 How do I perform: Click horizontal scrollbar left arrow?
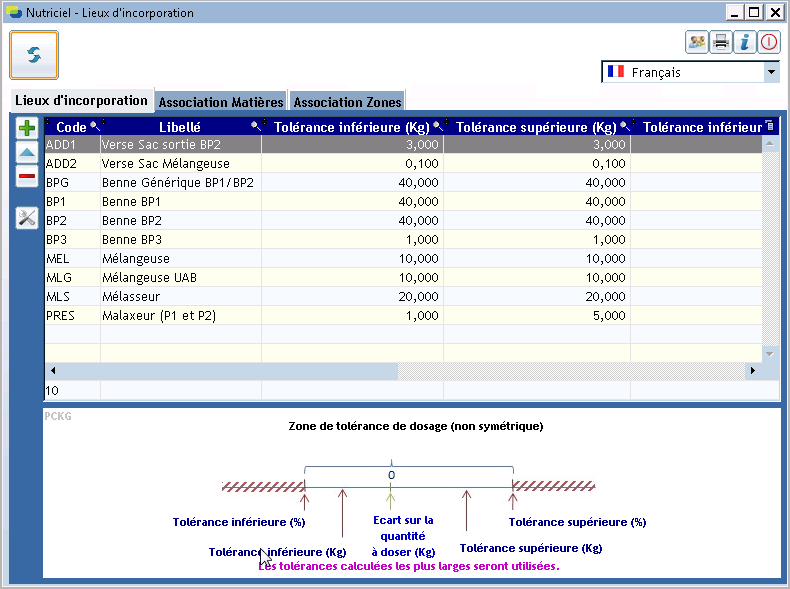pos(53,371)
